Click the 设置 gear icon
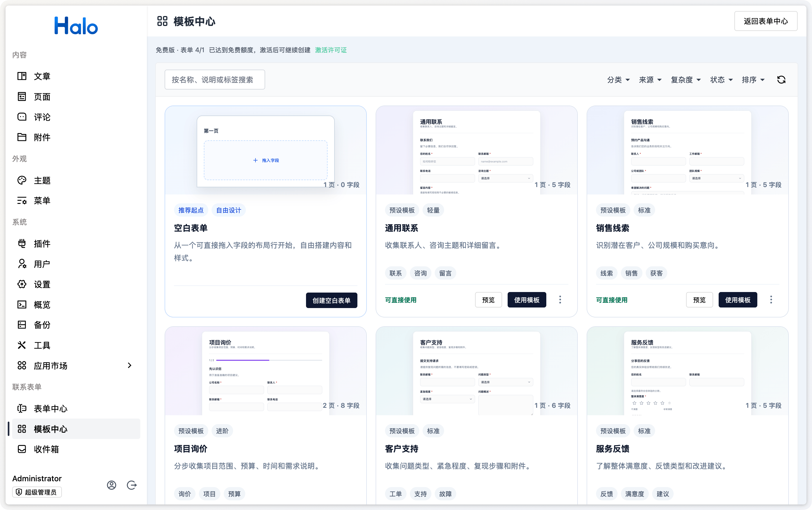This screenshot has width=812, height=510. (22, 284)
